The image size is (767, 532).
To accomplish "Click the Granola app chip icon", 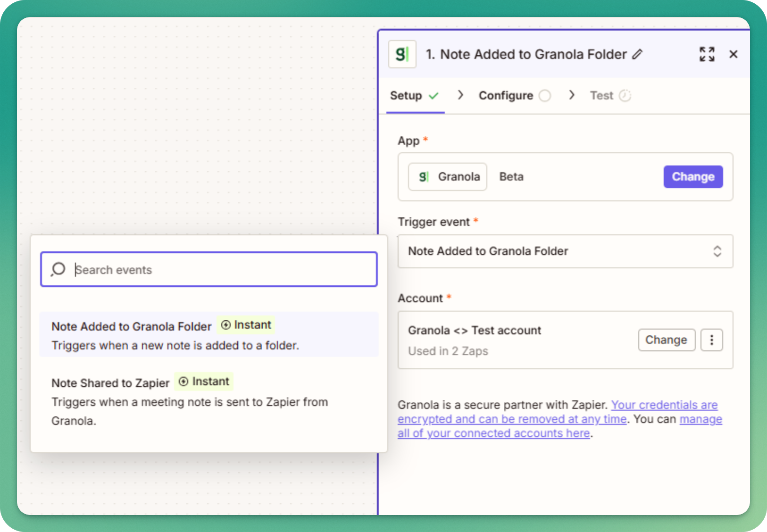I will (x=424, y=177).
